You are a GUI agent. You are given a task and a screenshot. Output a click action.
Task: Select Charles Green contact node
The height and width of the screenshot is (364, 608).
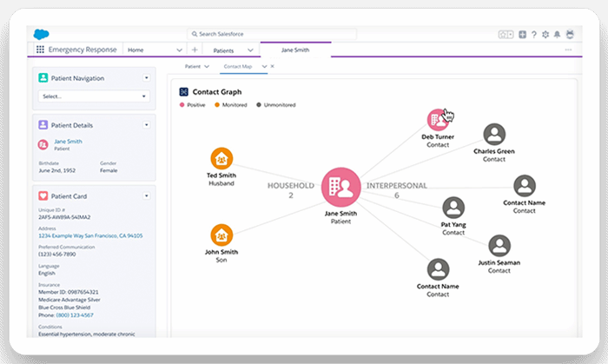tap(494, 134)
